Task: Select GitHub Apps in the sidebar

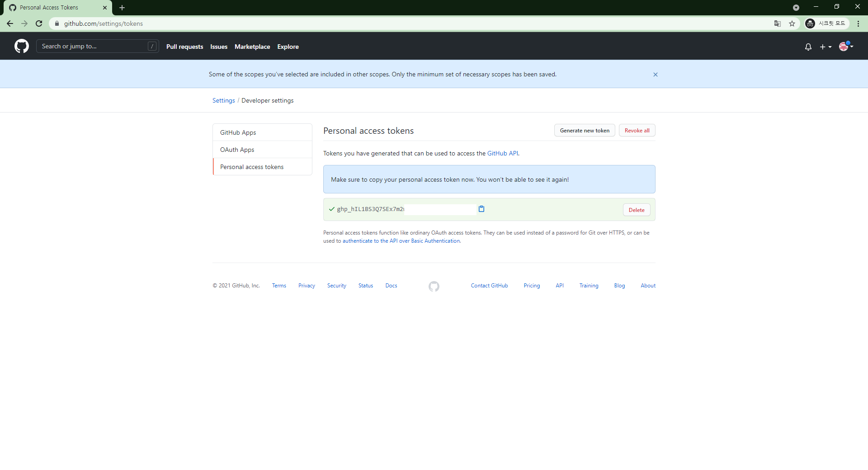Action: 262,132
